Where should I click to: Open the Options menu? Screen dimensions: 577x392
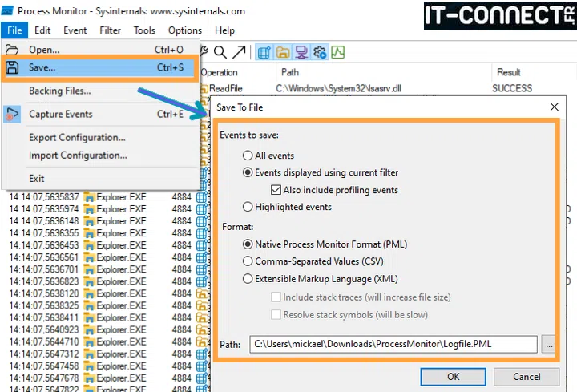click(x=185, y=30)
